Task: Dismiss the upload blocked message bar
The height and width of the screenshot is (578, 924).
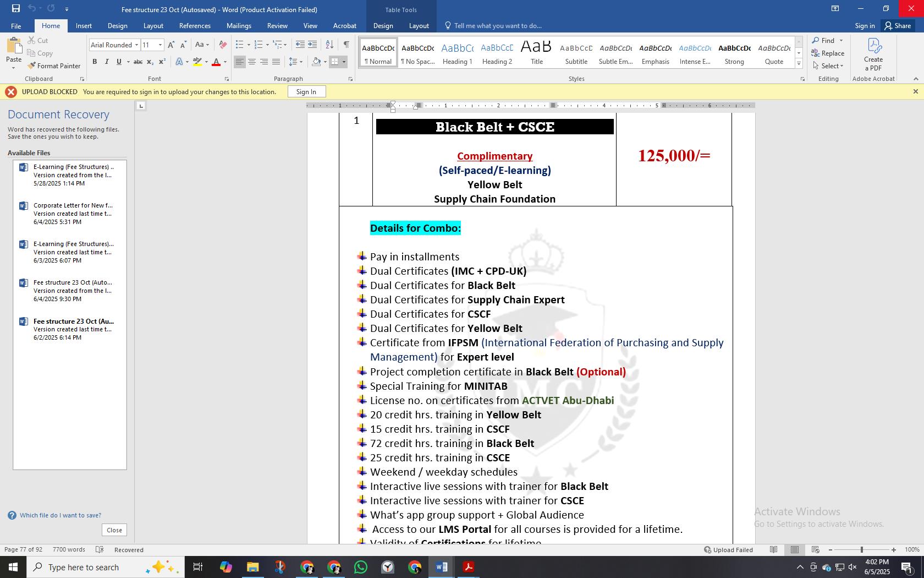Action: click(x=915, y=92)
